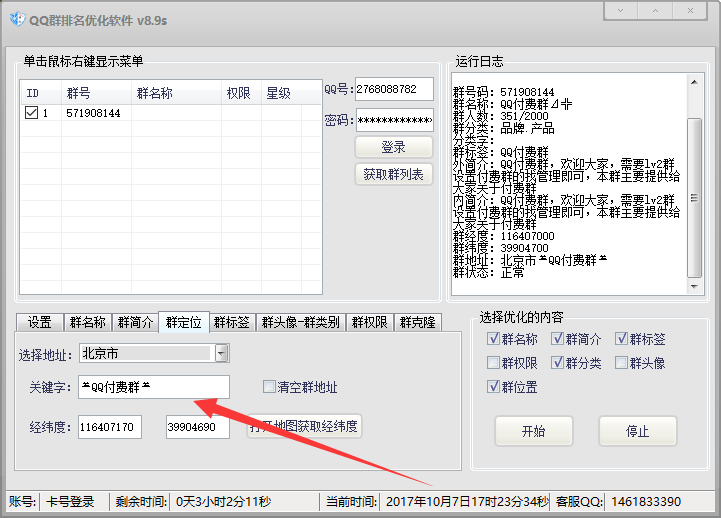Open the 群标签 tab
Viewport: 721px width, 518px height.
click(232, 322)
